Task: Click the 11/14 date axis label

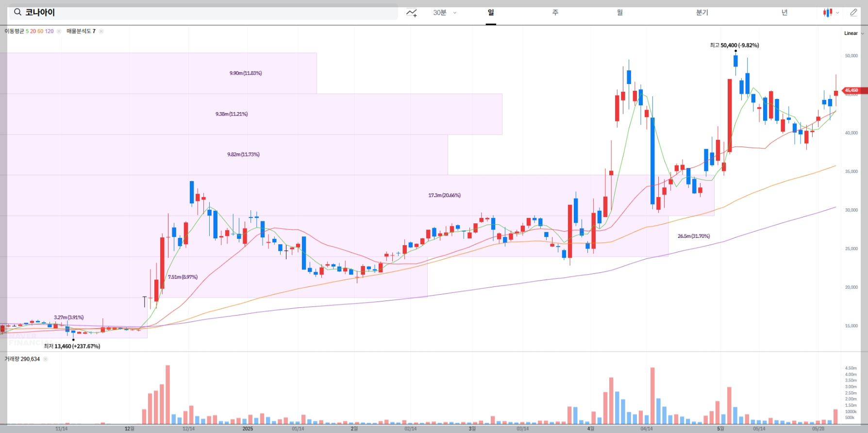Action: (62, 429)
